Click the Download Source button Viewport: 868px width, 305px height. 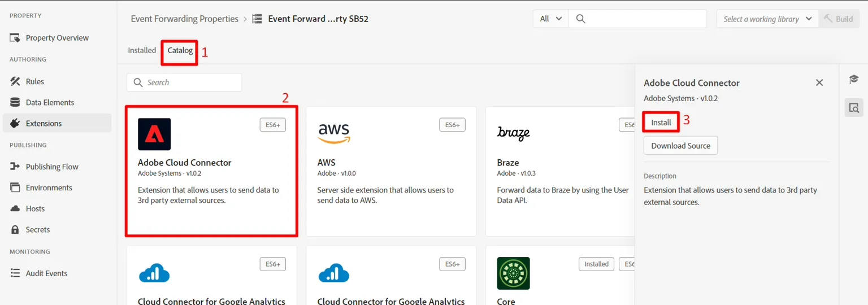pyautogui.click(x=681, y=146)
